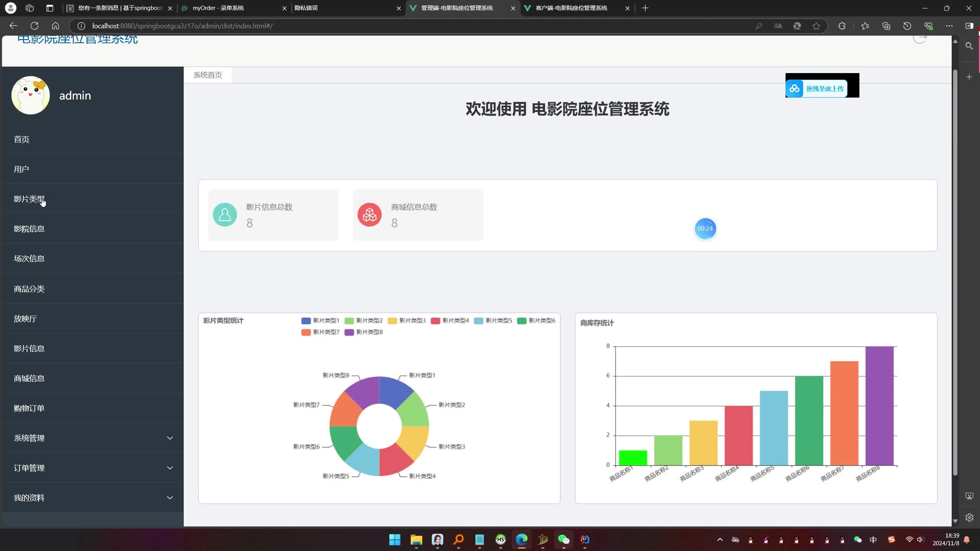The width and height of the screenshot is (980, 551).
Task: Click the favorites star in address bar
Action: click(816, 26)
